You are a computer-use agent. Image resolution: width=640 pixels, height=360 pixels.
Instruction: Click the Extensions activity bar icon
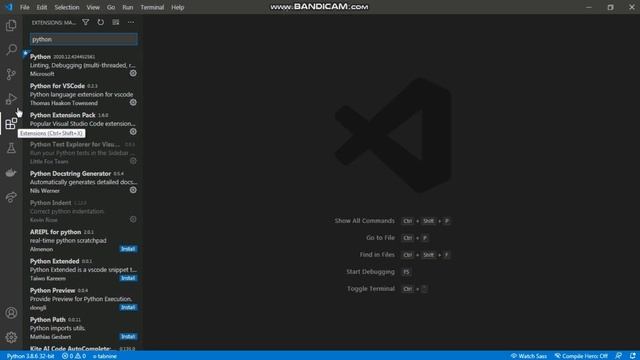[x=11, y=123]
